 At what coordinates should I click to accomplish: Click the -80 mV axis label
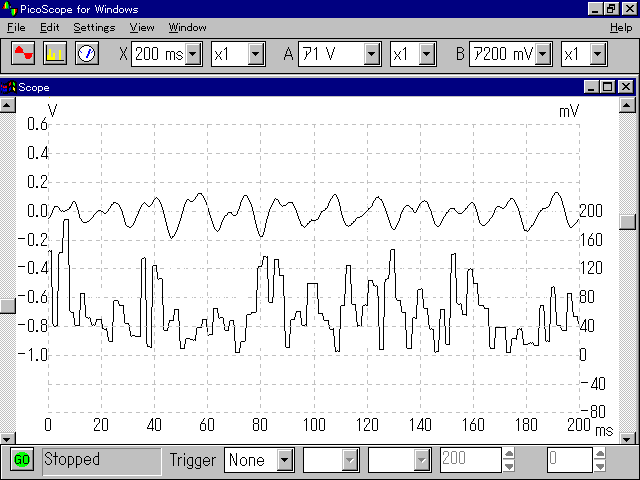pyautogui.click(x=593, y=411)
